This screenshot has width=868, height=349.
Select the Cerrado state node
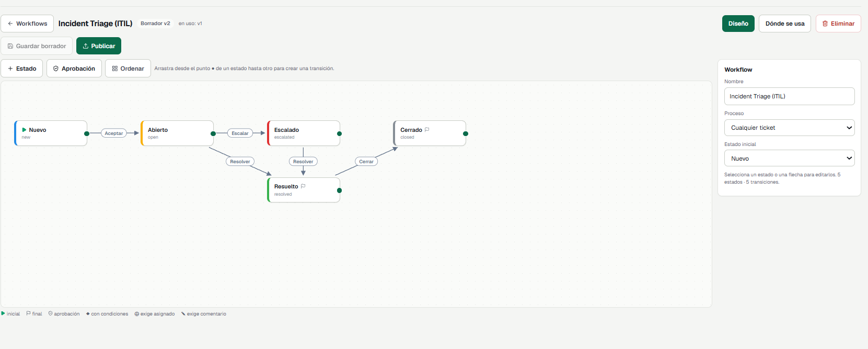click(430, 133)
